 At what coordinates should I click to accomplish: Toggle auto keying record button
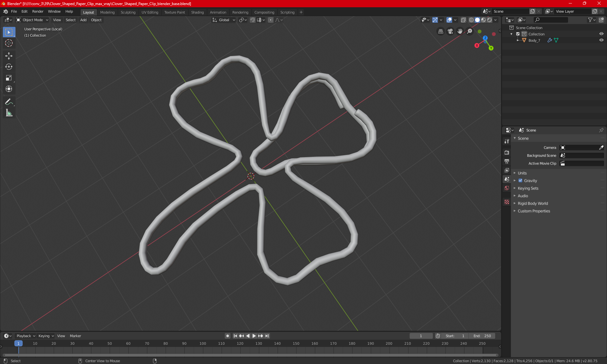[227, 336]
